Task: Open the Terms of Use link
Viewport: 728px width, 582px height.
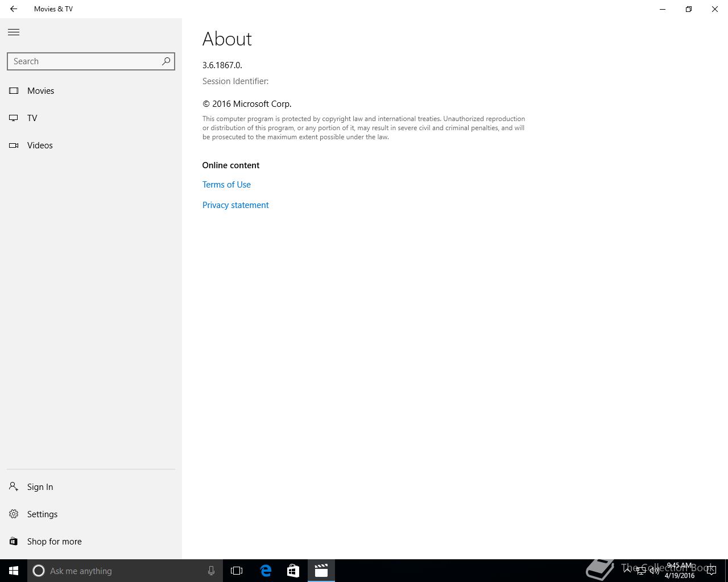Action: 226,185
